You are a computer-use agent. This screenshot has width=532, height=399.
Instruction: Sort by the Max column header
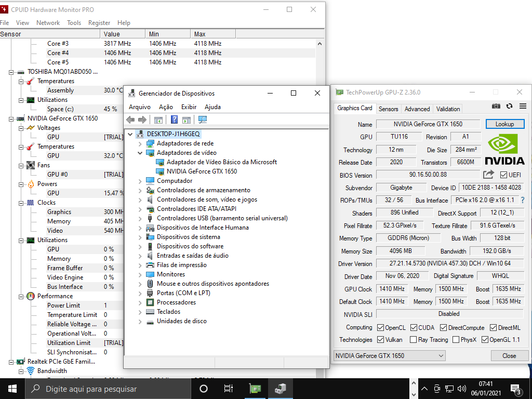[213, 34]
